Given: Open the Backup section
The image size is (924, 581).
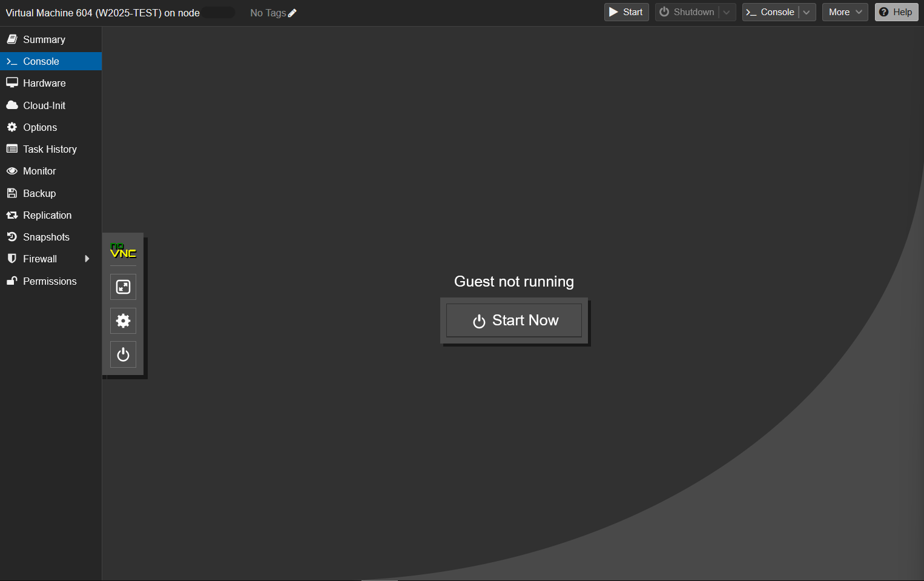Looking at the screenshot, I should tap(39, 193).
